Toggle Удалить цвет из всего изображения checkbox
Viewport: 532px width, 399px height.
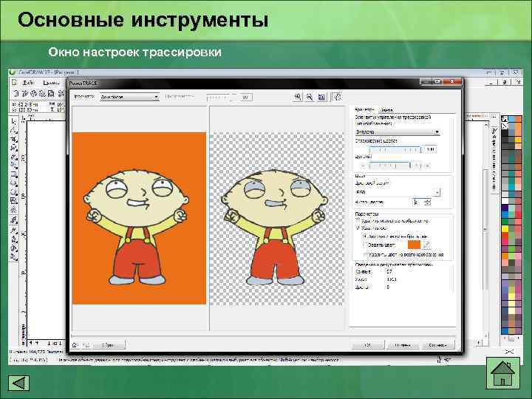365,254
